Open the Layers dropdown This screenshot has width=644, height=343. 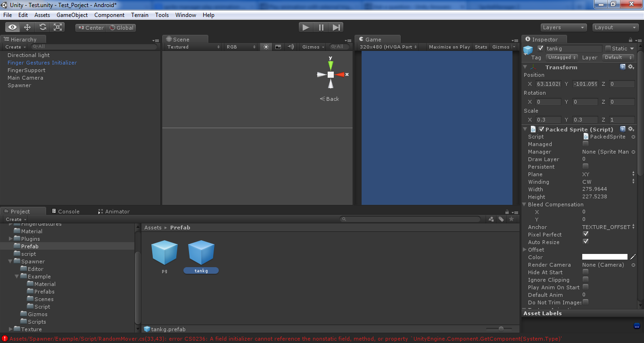[563, 27]
